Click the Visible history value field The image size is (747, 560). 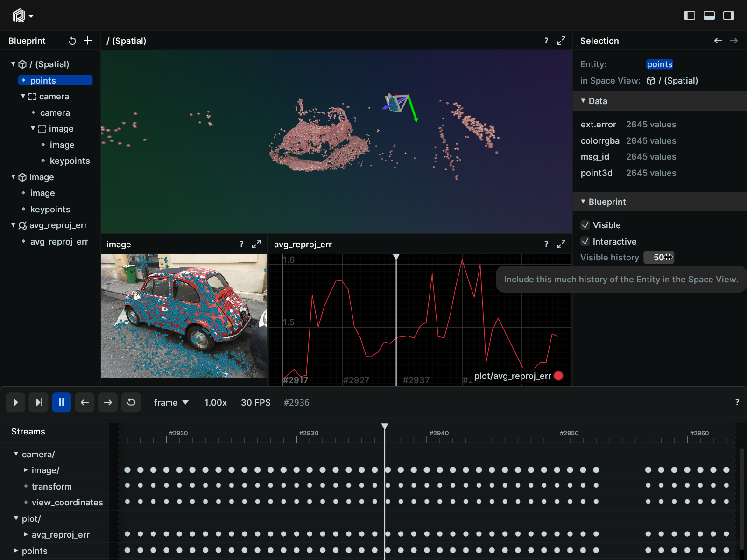pyautogui.click(x=659, y=257)
